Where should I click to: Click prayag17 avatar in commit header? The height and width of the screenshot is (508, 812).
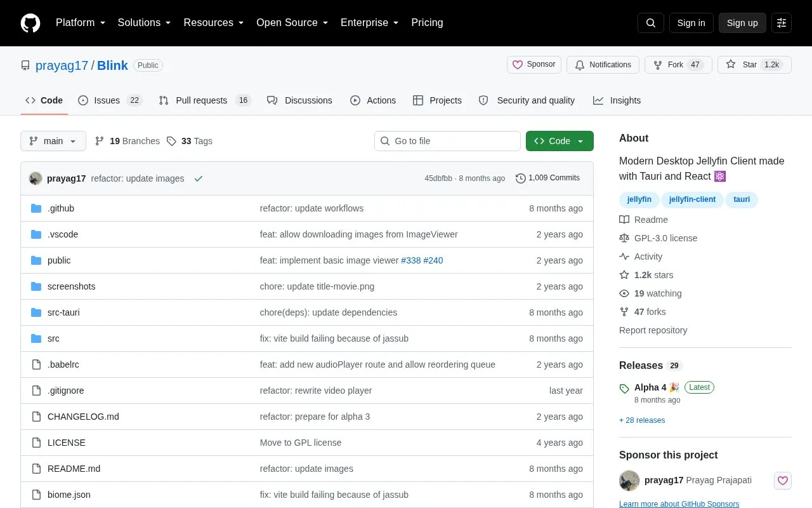click(36, 178)
